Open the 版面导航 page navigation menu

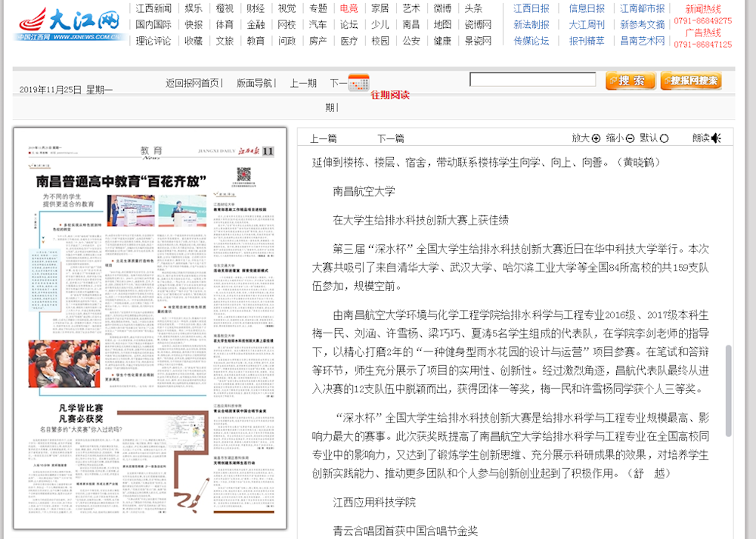point(255,83)
